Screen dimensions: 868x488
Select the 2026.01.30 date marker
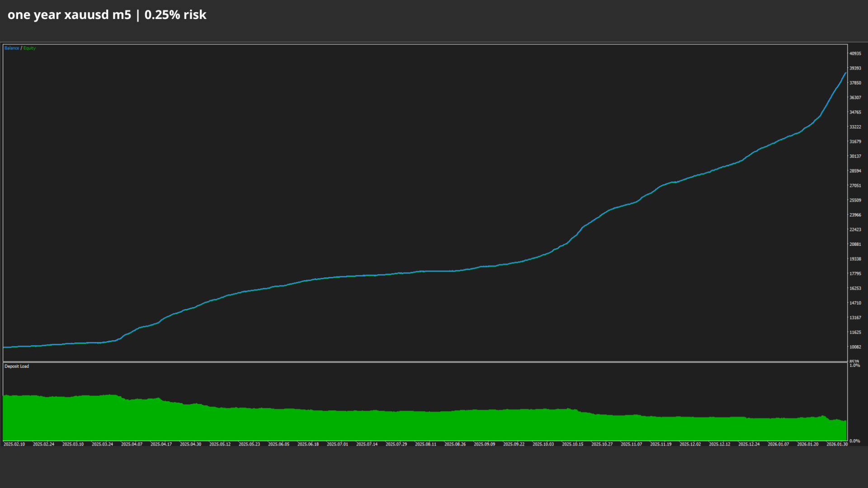(x=837, y=444)
